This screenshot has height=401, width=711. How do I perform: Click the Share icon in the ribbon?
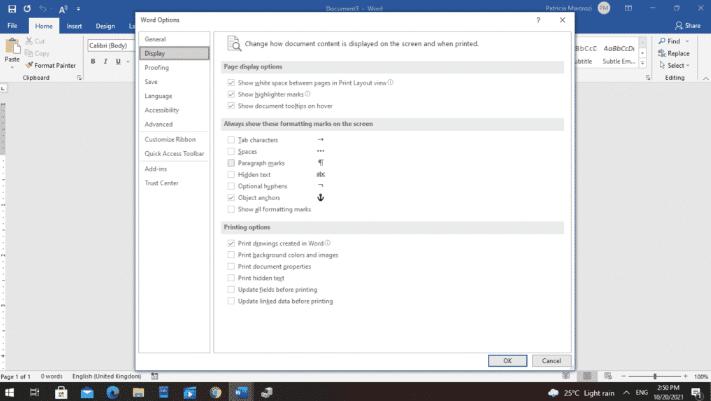pyautogui.click(x=679, y=25)
